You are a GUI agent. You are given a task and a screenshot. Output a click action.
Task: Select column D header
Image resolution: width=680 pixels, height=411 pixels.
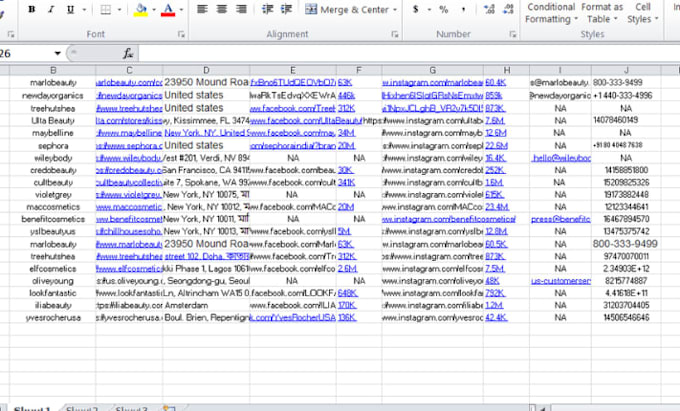(x=206, y=70)
